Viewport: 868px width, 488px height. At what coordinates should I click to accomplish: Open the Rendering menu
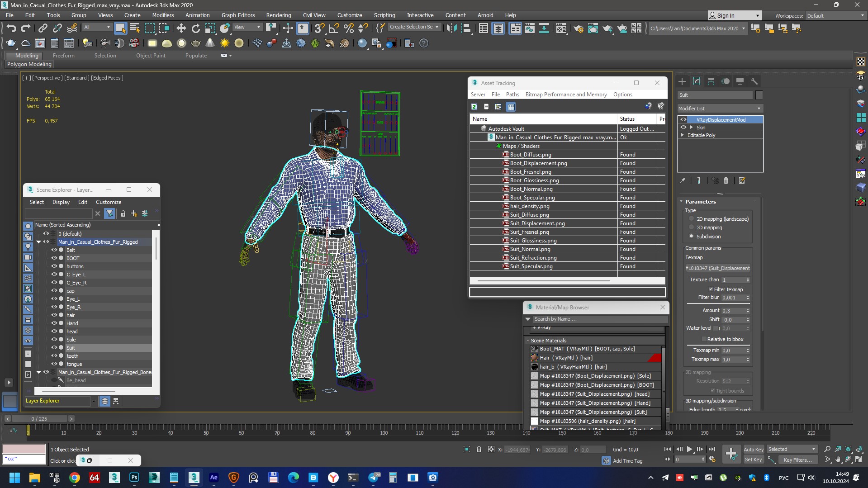point(279,15)
